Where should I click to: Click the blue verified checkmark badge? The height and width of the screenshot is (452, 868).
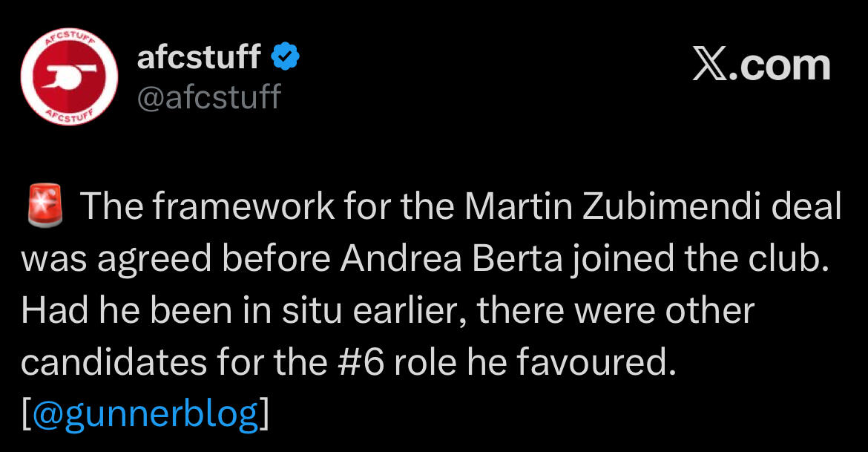(x=286, y=56)
